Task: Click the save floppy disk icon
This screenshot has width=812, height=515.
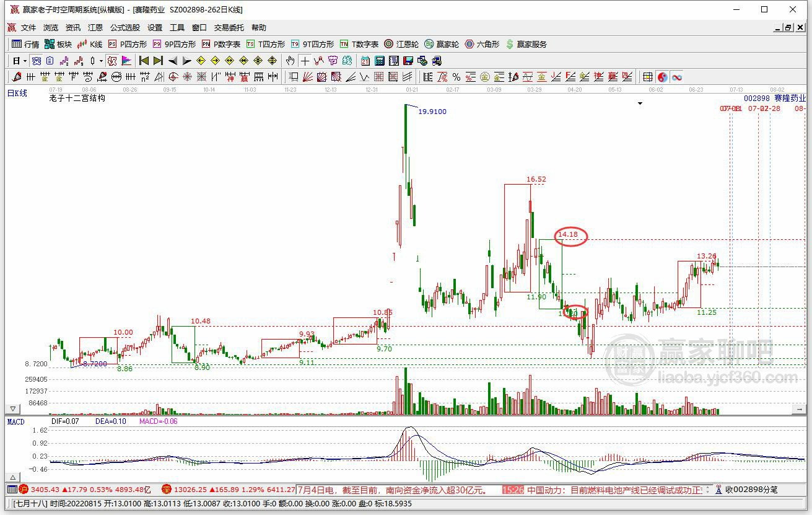Action: tap(408, 61)
